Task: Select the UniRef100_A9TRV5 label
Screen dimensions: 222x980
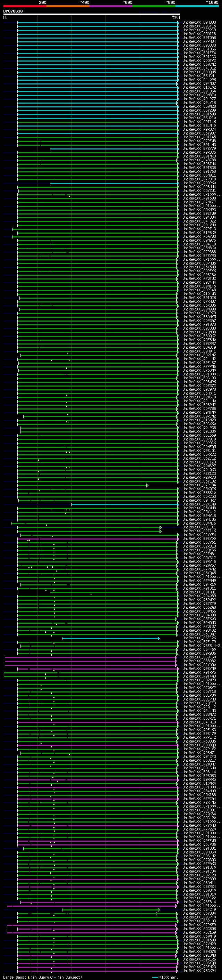Action: [199, 673]
